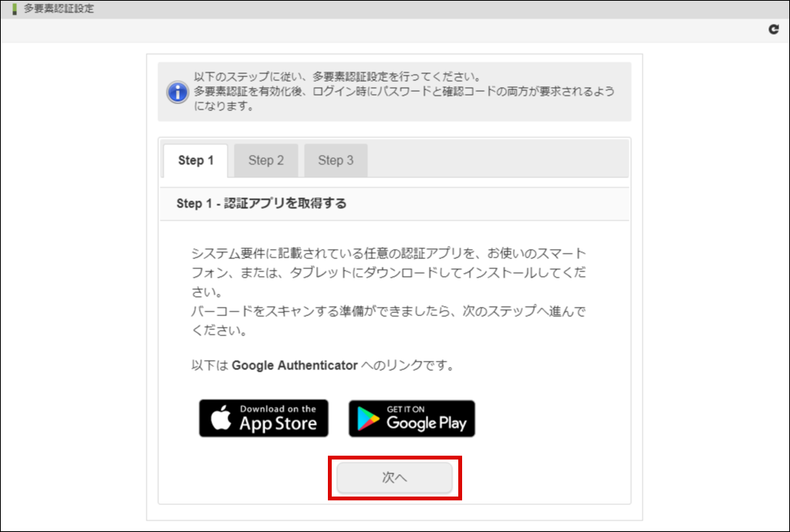The width and height of the screenshot is (790, 532).
Task: Switch to the Step 1 tab
Action: (x=195, y=160)
